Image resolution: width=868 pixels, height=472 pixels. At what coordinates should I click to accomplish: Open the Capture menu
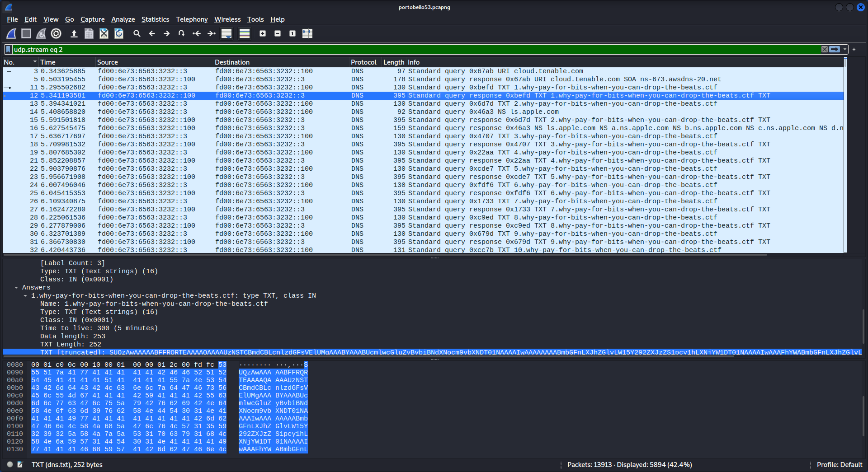92,19
